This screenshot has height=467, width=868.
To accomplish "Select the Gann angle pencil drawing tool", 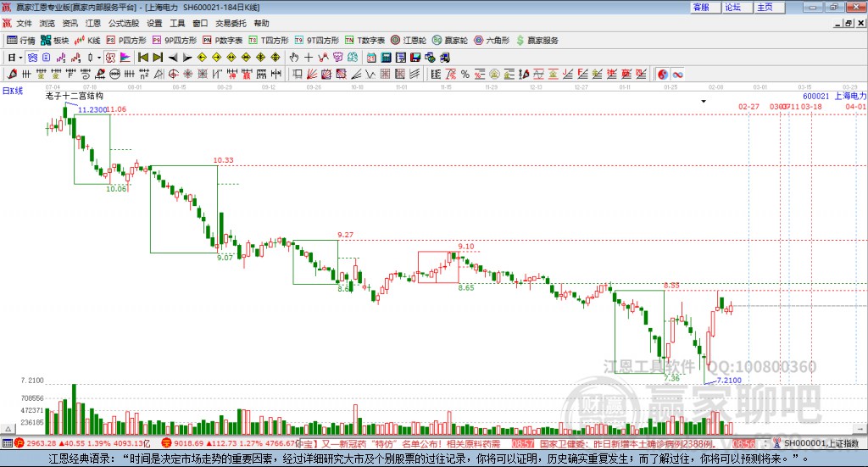I will 12,74.
